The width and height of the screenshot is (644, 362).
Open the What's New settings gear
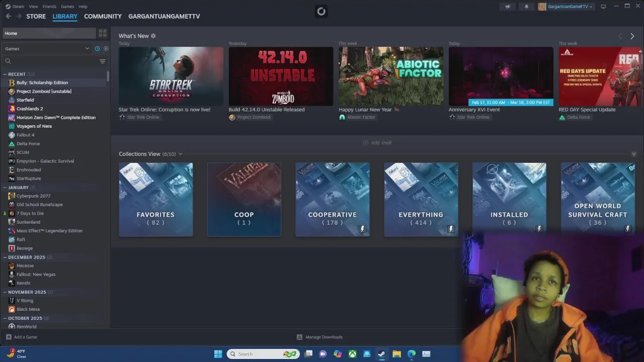pos(153,36)
